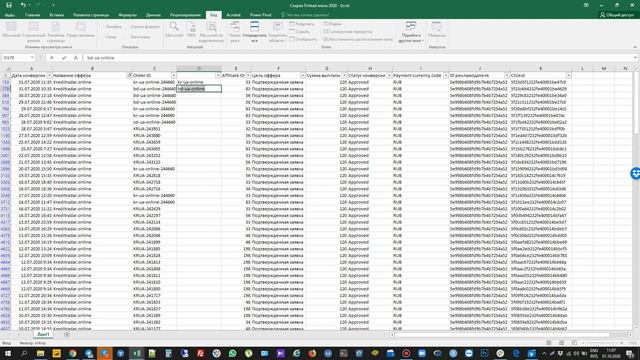Image resolution: width=640 pixels, height=360 pixels.
Task: Select column F header
Action: pyautogui.click(x=278, y=68)
